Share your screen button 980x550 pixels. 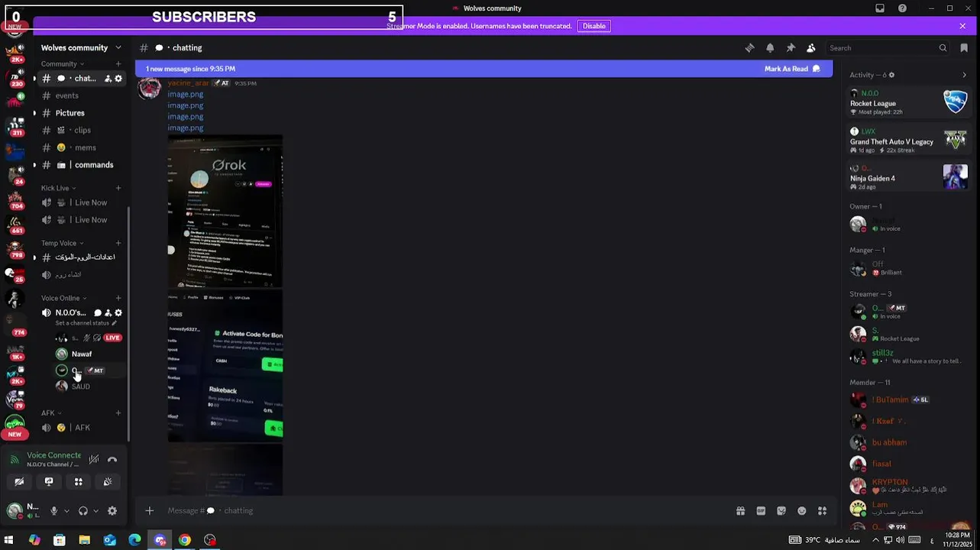pos(49,481)
